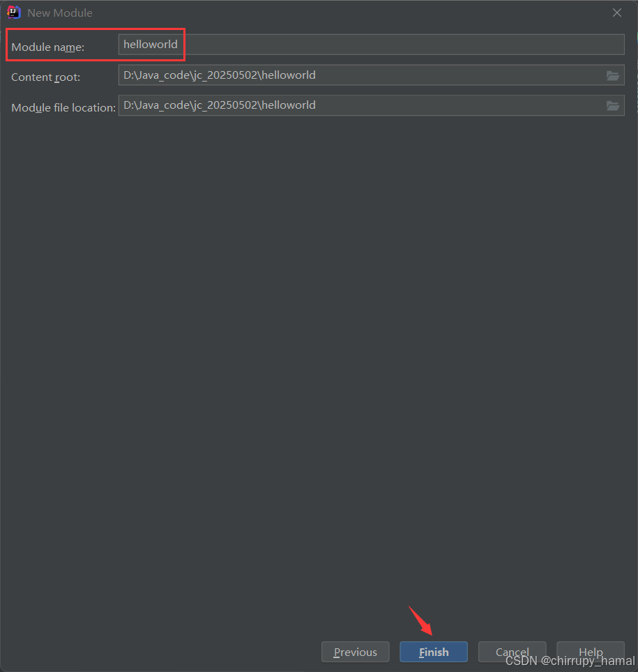The width and height of the screenshot is (638, 672).
Task: Click the 'Module file location:' label
Action: [x=63, y=107]
